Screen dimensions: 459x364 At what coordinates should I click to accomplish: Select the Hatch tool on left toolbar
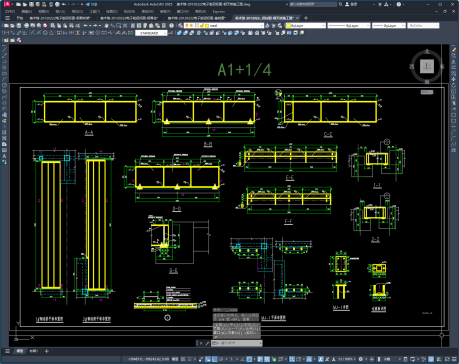tap(4, 132)
